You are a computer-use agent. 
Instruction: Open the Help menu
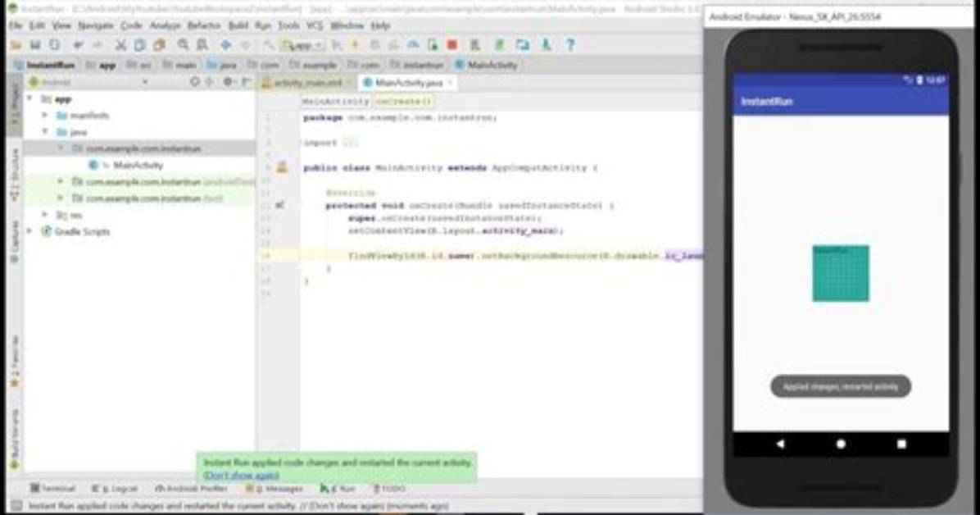click(x=381, y=25)
